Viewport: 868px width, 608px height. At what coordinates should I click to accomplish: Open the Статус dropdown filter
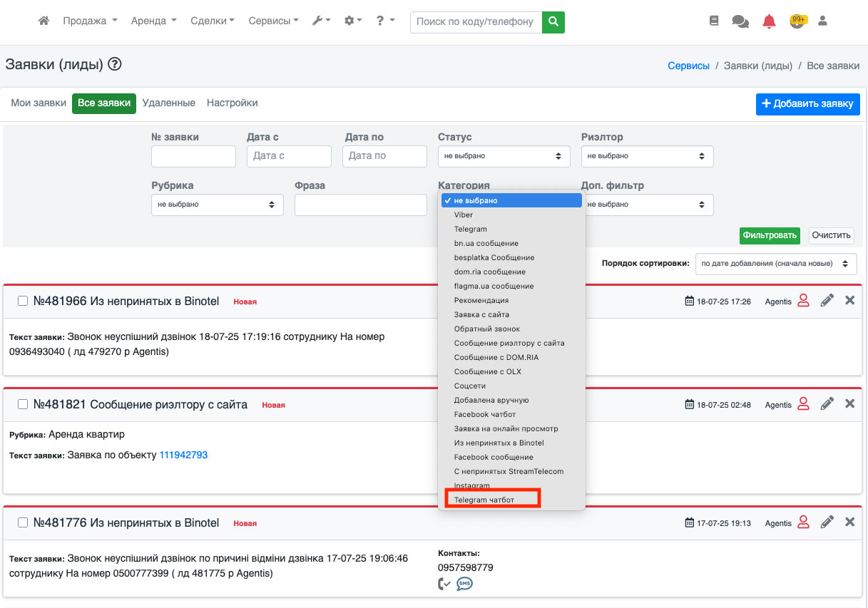504,156
